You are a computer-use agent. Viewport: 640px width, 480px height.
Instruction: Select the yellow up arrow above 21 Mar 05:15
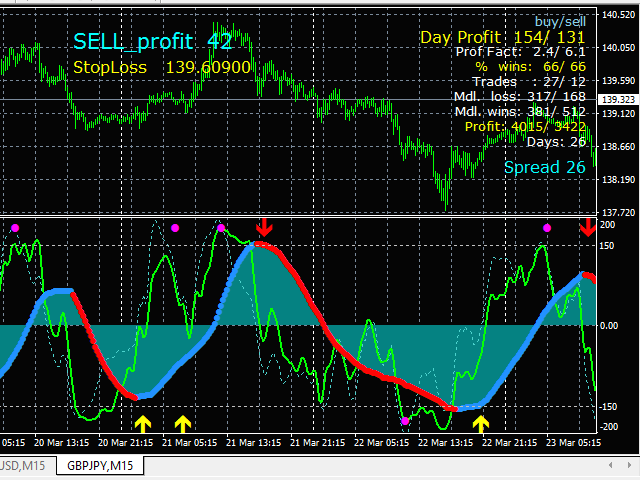182,423
